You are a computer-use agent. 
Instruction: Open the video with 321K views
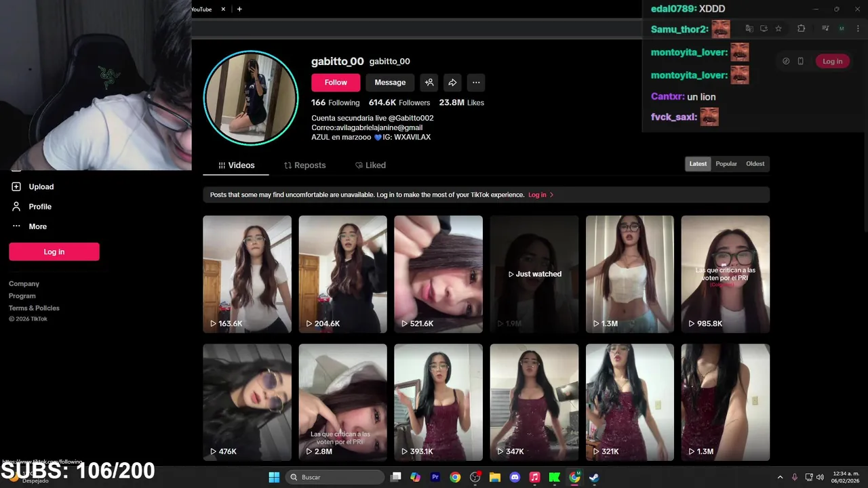[x=630, y=402]
